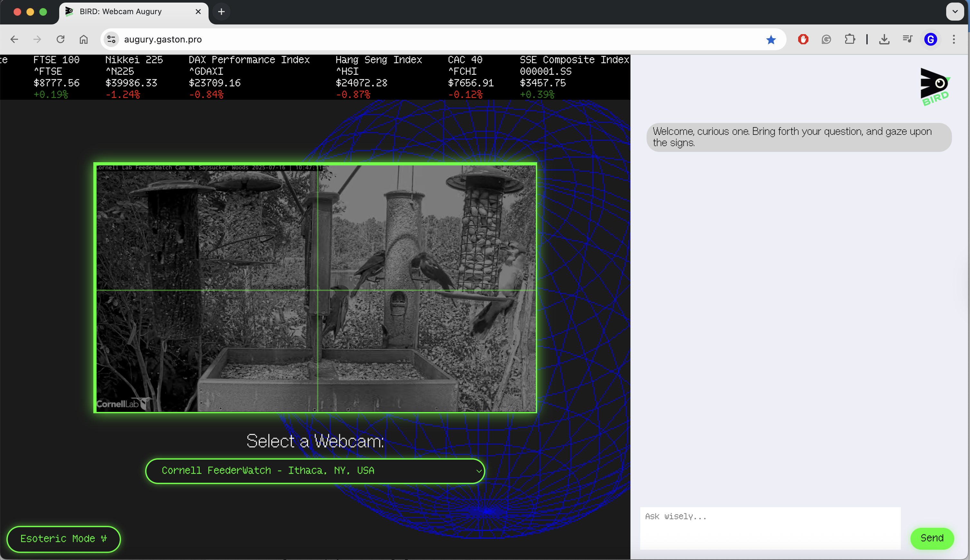
Task: Click the FTSE 100 ticker entry
Action: (56, 77)
